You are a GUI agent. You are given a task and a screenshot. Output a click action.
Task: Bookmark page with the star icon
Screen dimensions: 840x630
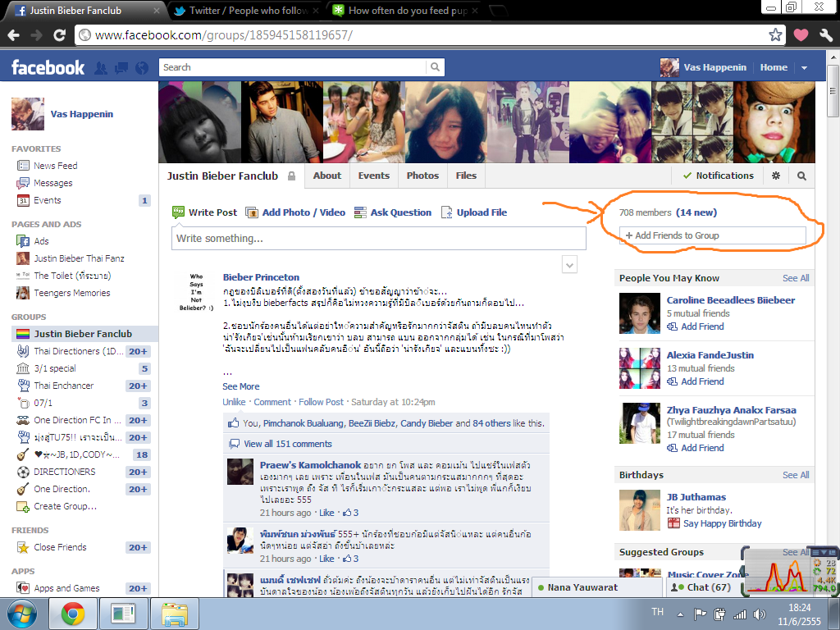tap(775, 35)
